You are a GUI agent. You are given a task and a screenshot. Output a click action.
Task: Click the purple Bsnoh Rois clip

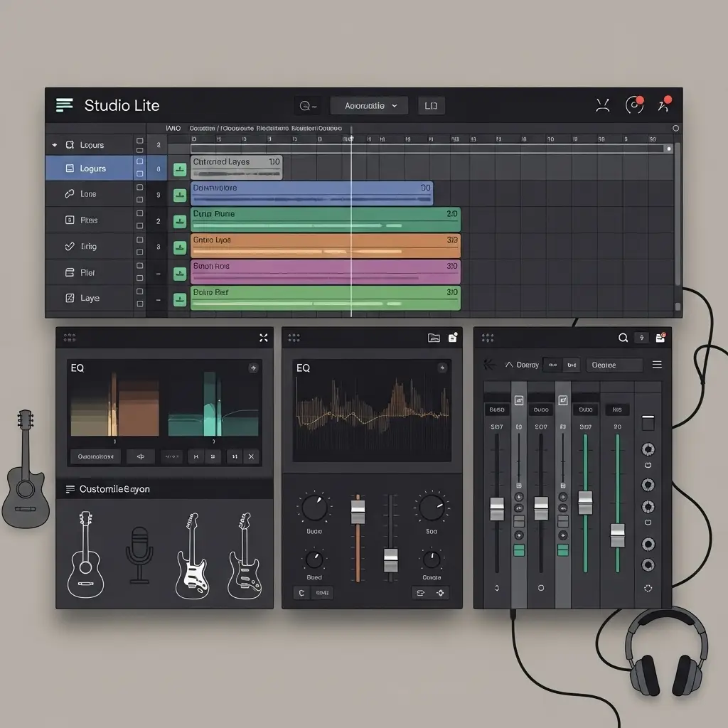pyautogui.click(x=325, y=272)
